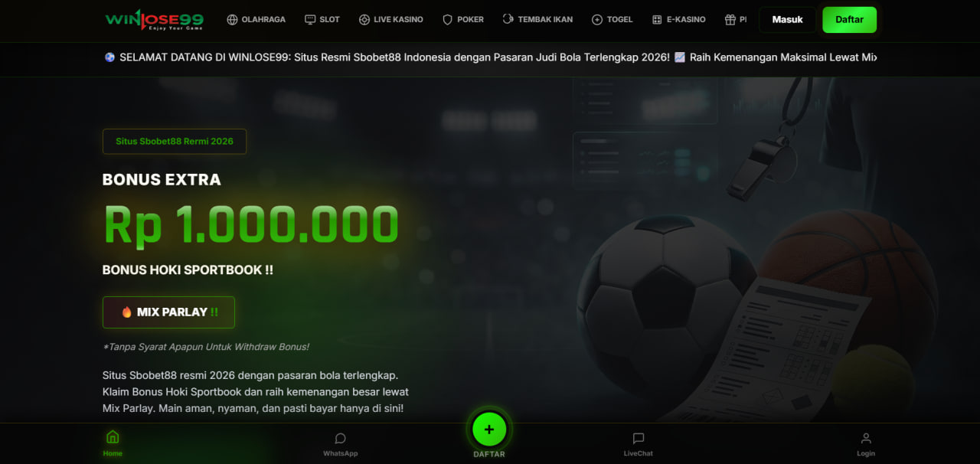980x464 pixels.
Task: Click the Situs Sbobet88 Resmi 2026 badge
Action: 175,142
